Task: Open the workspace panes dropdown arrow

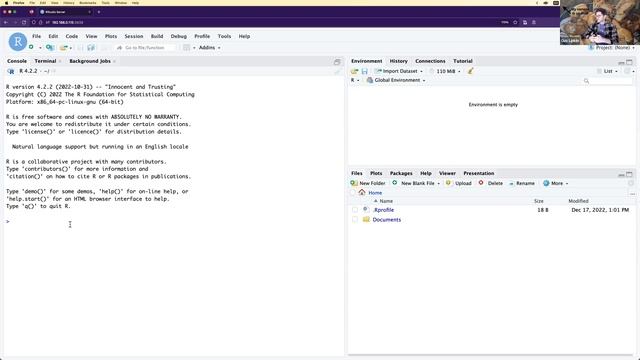Action: (x=194, y=48)
